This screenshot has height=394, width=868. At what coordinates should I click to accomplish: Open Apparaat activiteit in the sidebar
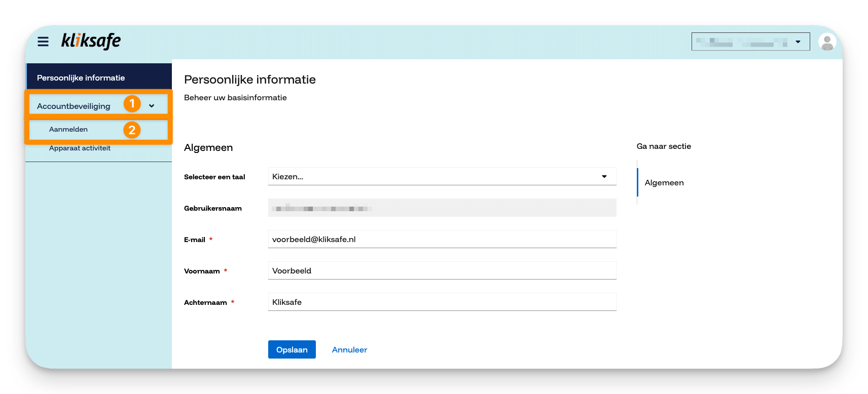[80, 148]
